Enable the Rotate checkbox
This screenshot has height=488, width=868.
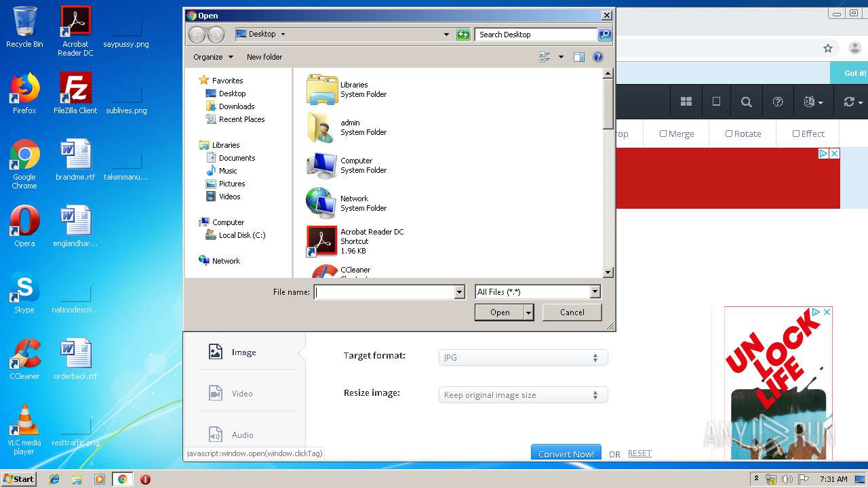click(729, 134)
